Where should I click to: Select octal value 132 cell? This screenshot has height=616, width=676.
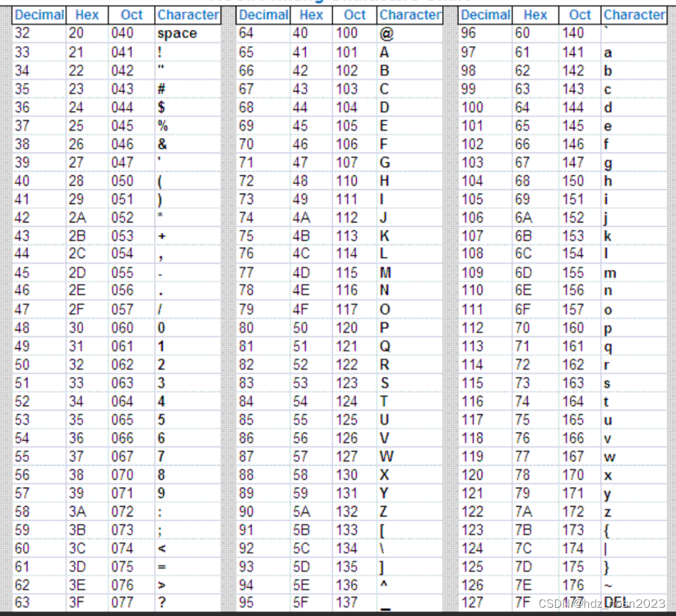click(354, 511)
